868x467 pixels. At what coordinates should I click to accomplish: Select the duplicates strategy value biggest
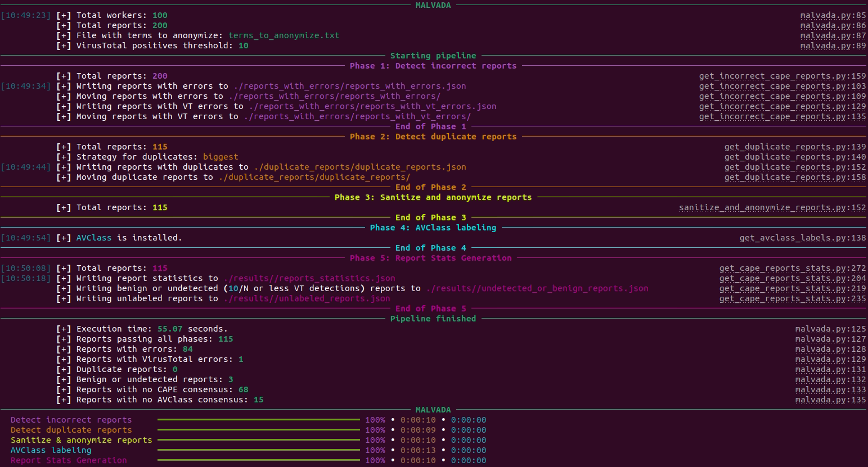[221, 157]
